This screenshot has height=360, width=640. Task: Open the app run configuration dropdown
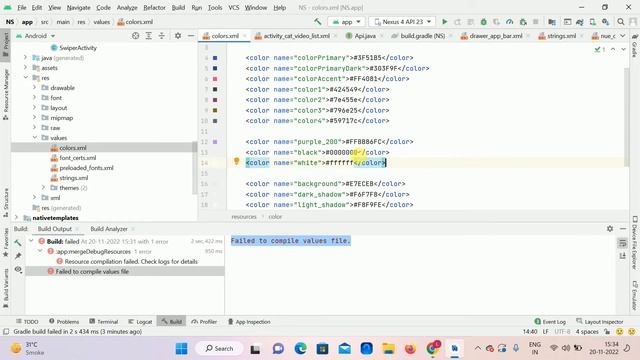tap(347, 22)
